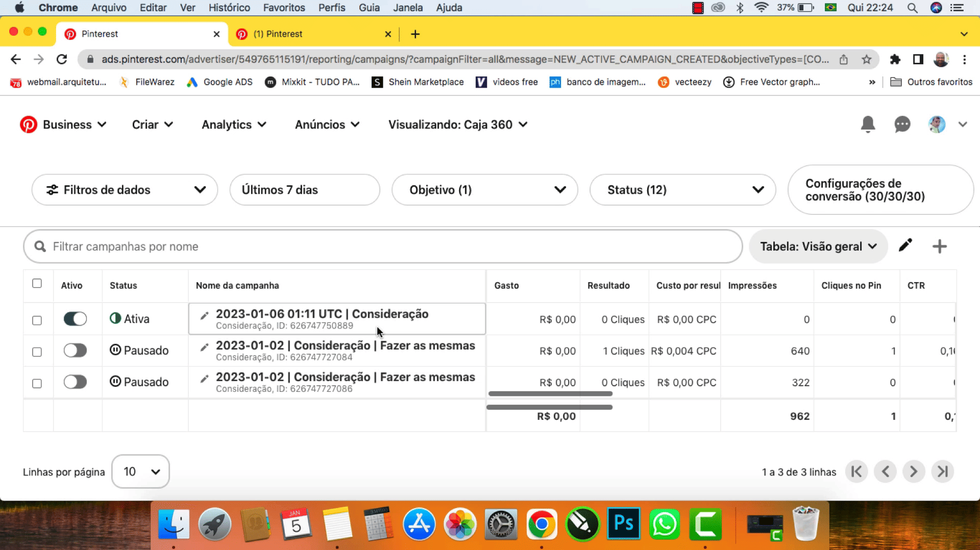The image size is (980, 550).
Task: Click the Pinterest logo in header
Action: (x=29, y=124)
